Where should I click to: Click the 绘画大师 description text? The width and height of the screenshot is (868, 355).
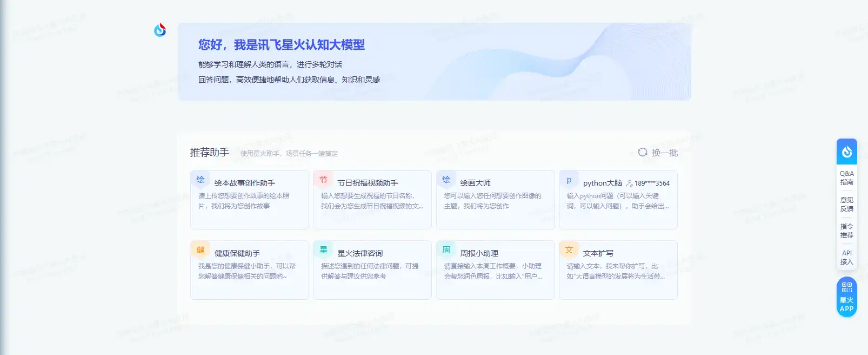pos(493,201)
